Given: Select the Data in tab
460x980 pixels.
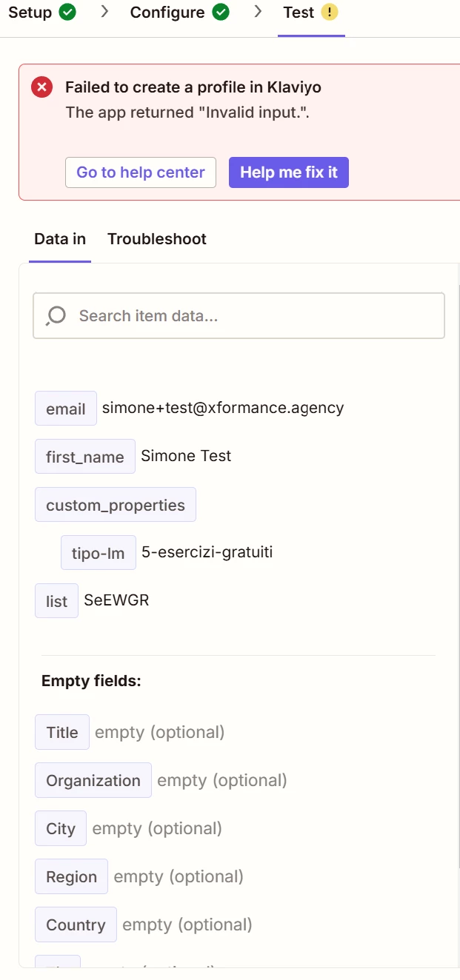Looking at the screenshot, I should click(x=60, y=239).
